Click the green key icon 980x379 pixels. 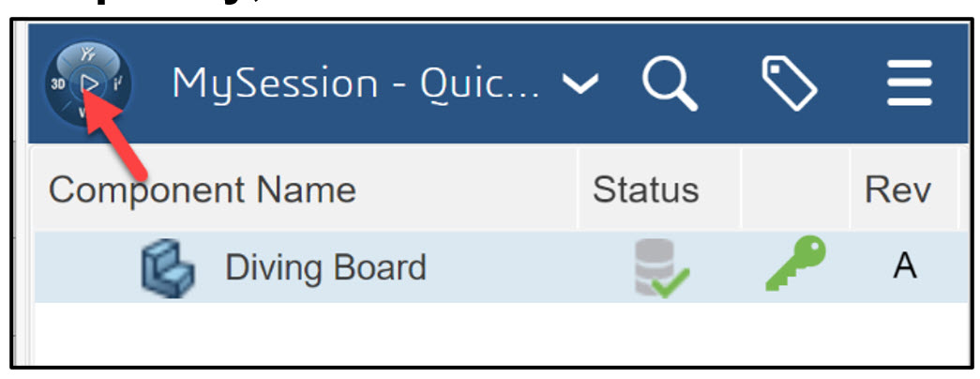tap(794, 265)
